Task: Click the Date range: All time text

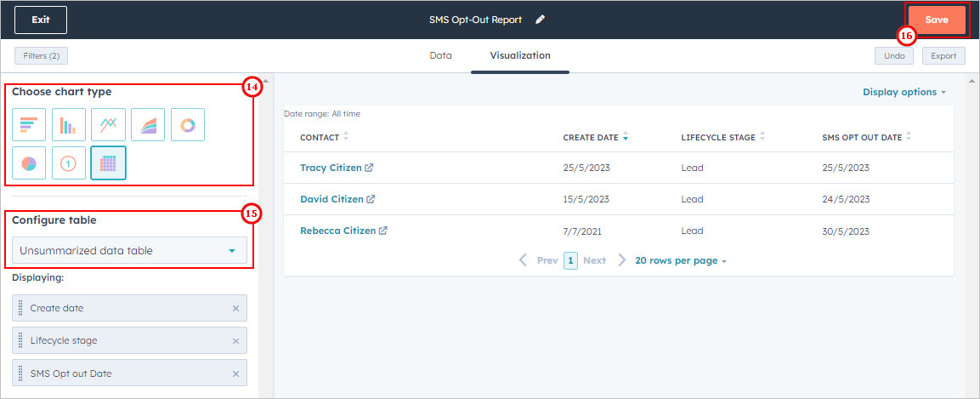Action: pyautogui.click(x=322, y=114)
